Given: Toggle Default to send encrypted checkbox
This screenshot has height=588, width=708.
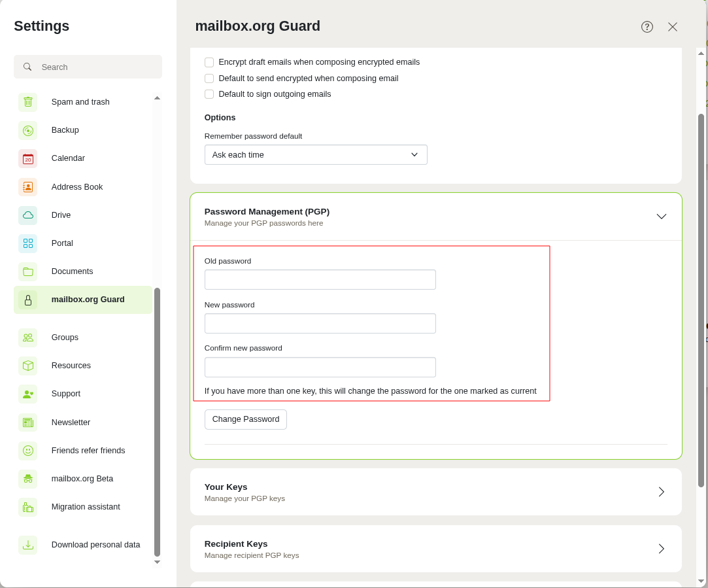Looking at the screenshot, I should tap(209, 78).
